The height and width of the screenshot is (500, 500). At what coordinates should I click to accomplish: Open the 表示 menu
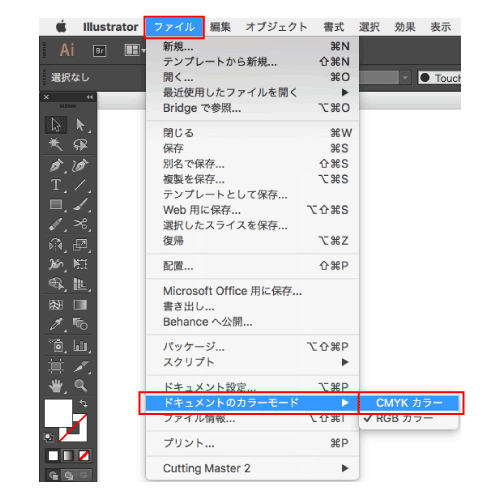[440, 27]
